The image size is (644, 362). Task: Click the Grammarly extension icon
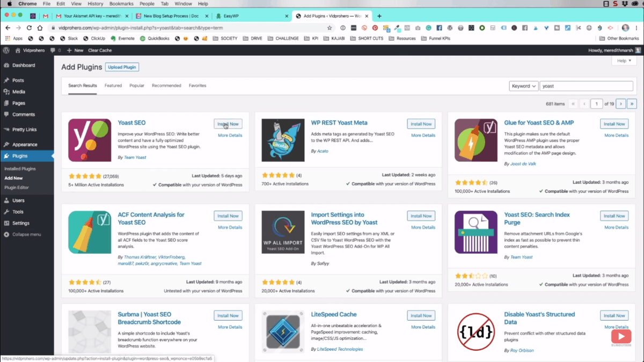tap(429, 27)
